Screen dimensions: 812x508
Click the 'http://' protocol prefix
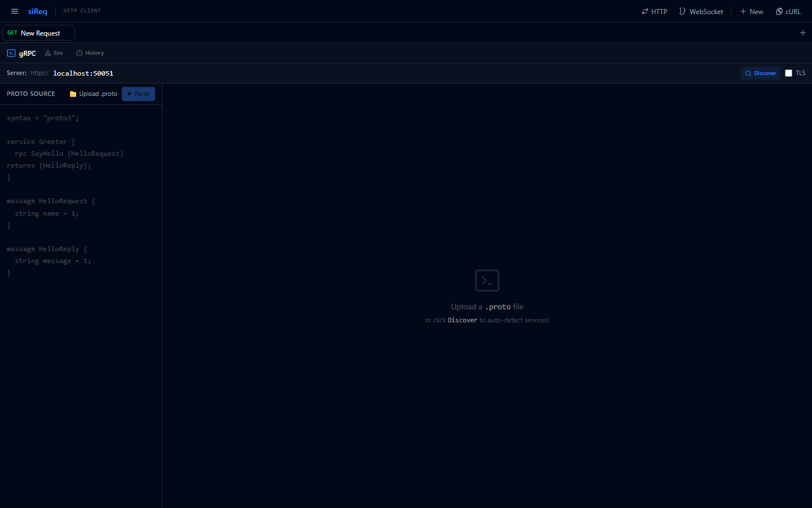coord(39,73)
